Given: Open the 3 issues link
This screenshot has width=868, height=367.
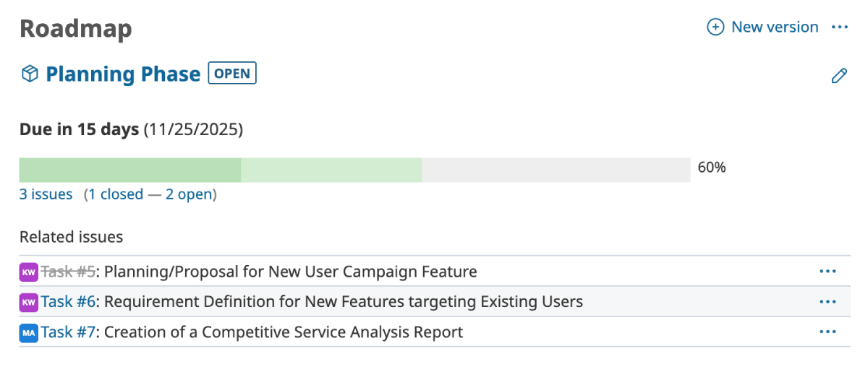Looking at the screenshot, I should pyautogui.click(x=46, y=194).
